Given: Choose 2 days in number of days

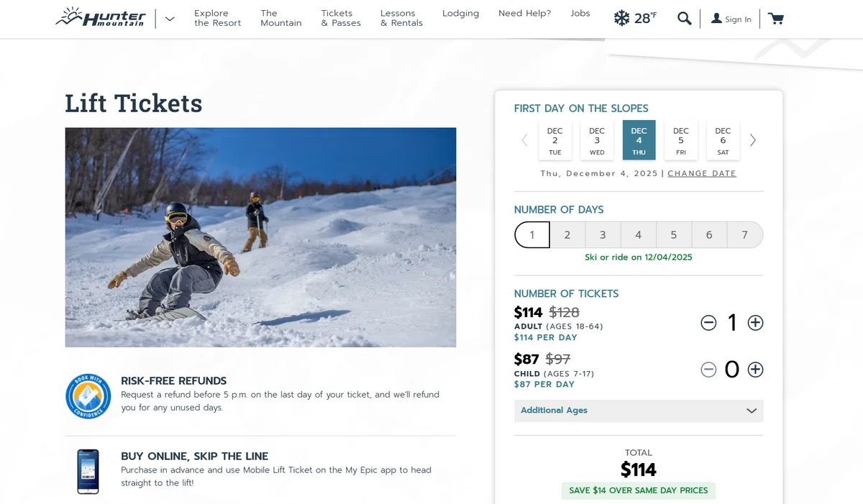Looking at the screenshot, I should point(567,235).
